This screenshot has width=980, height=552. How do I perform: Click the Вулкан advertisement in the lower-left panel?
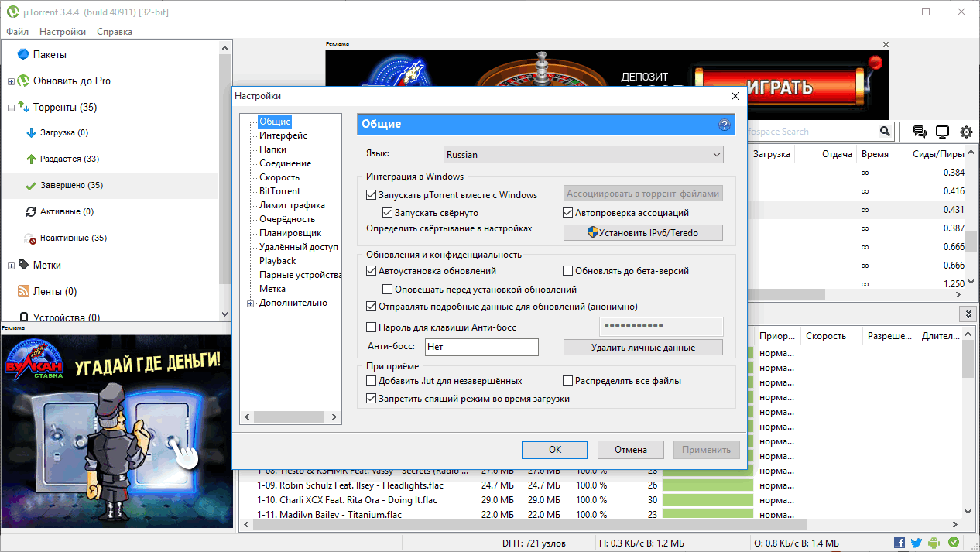click(x=117, y=432)
